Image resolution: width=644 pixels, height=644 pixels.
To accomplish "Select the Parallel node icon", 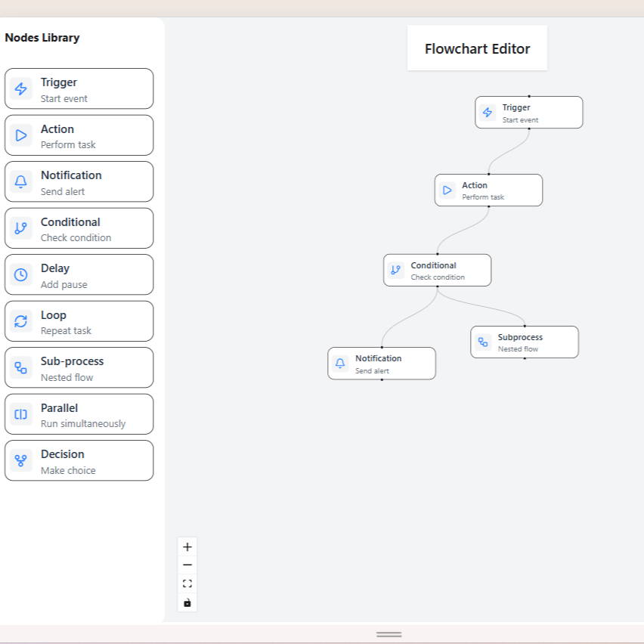I will (x=21, y=414).
